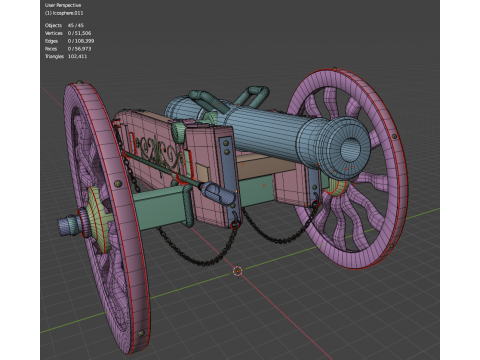The width and height of the screenshot is (480, 360).
Task: Click the 3D cursor on the grid floor
Action: tap(237, 271)
